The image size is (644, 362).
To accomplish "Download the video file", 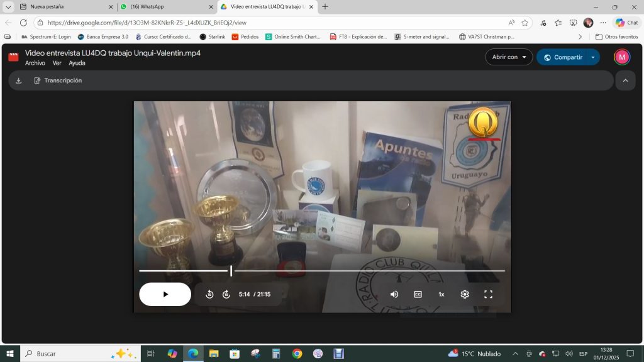I will pyautogui.click(x=19, y=80).
